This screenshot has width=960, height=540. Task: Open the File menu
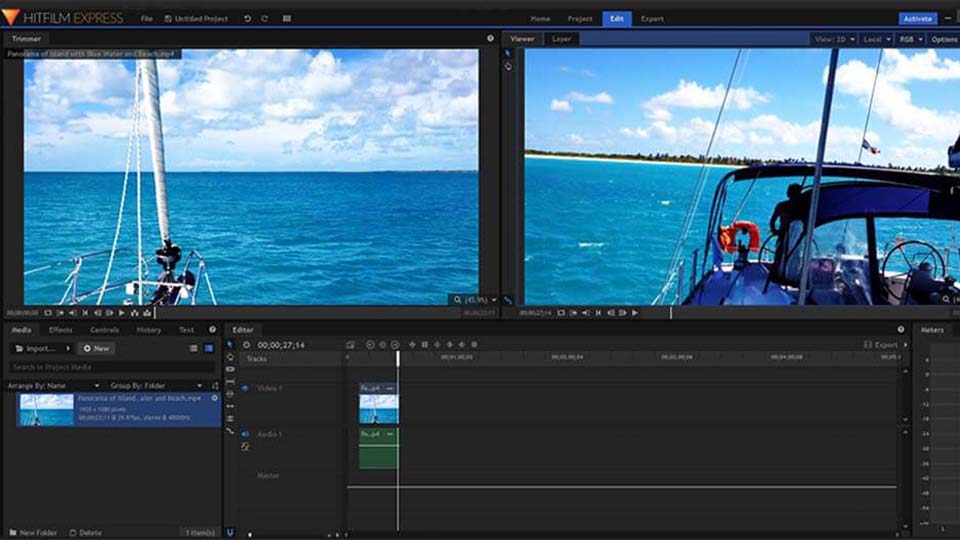click(x=147, y=19)
